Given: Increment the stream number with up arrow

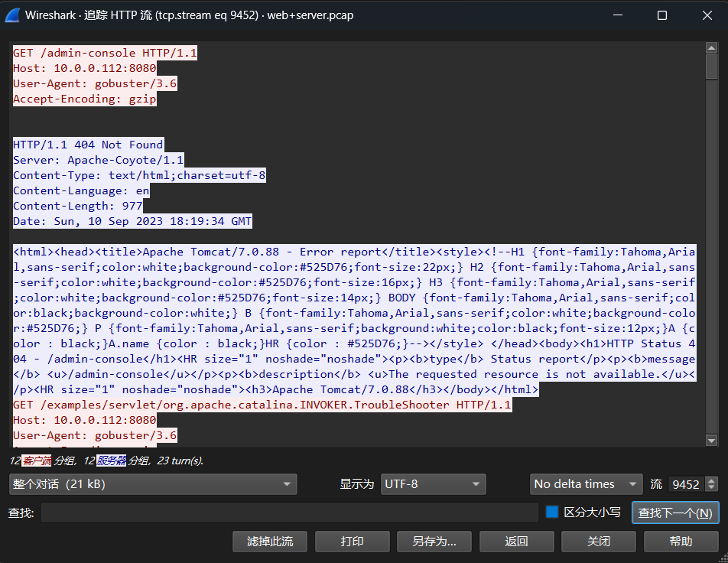Looking at the screenshot, I should click(x=712, y=480).
